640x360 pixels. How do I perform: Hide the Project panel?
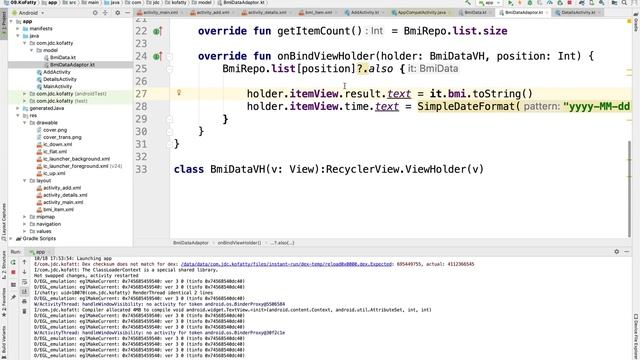click(x=127, y=13)
